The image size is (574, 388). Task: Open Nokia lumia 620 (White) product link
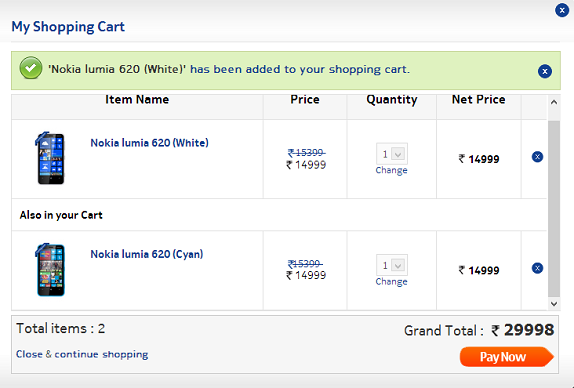149,143
